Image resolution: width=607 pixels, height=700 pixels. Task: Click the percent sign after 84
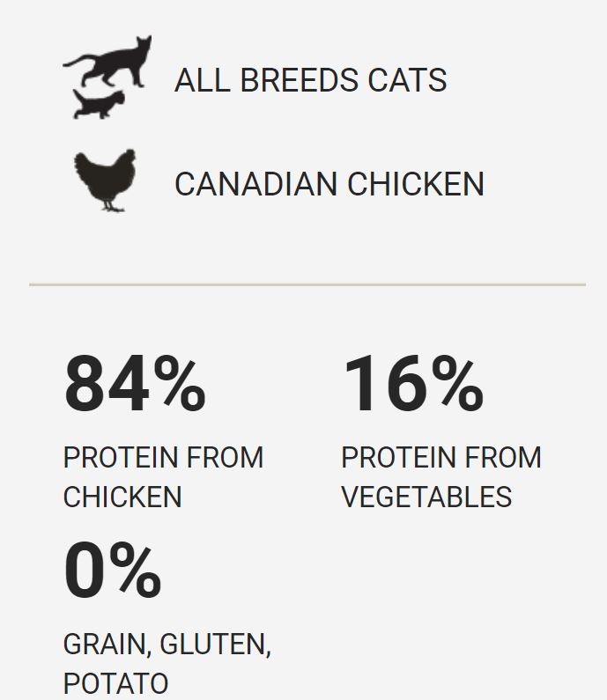[x=179, y=385]
